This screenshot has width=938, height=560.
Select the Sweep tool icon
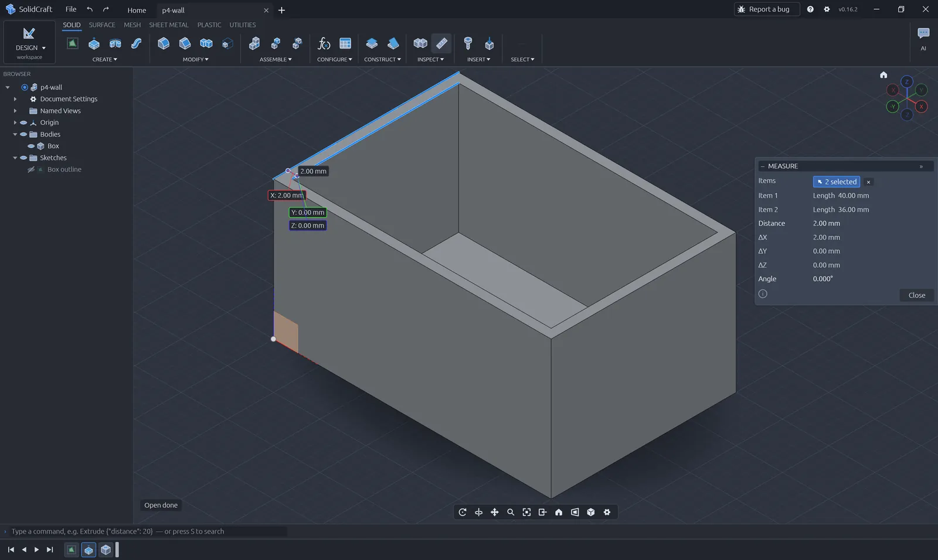136,43
